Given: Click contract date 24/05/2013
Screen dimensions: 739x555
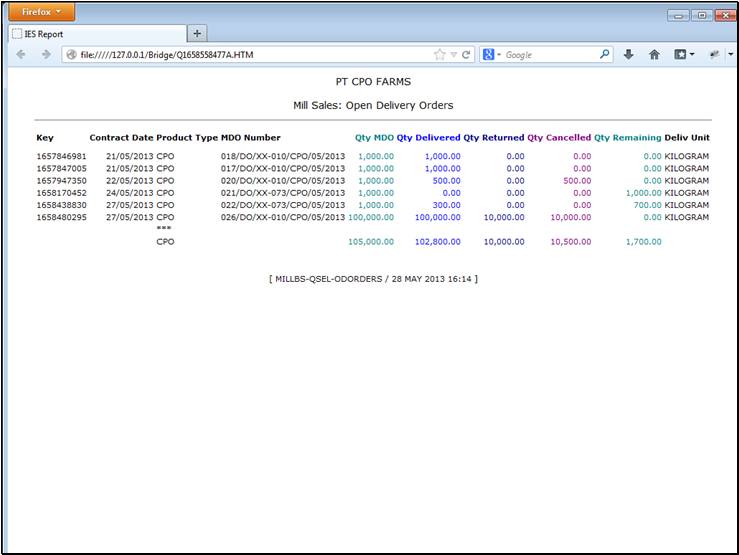Looking at the screenshot, I should 130,193.
